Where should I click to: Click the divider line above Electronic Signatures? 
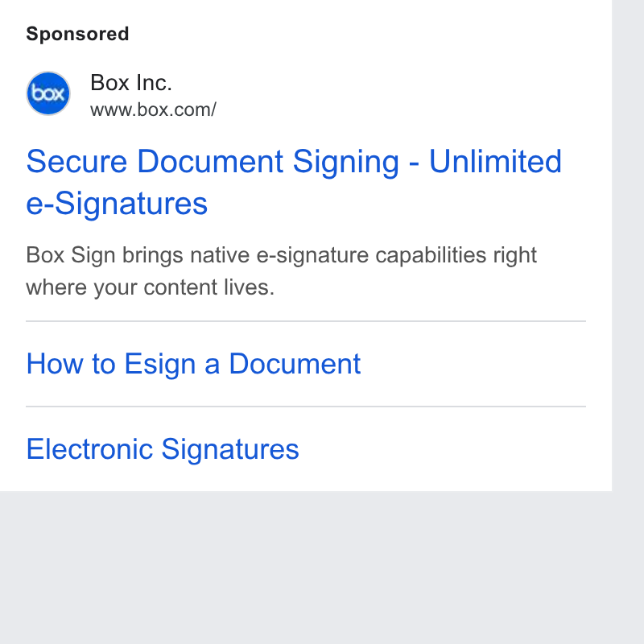point(306,407)
